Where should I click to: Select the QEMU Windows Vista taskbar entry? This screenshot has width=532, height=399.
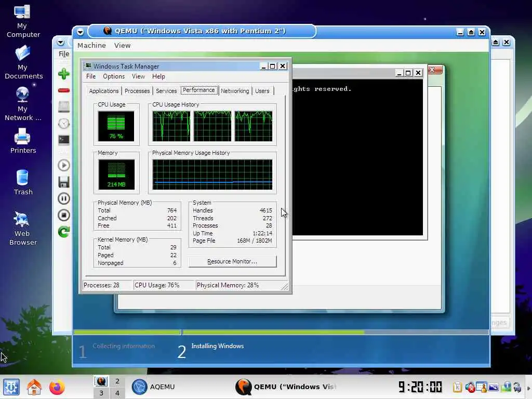point(286,387)
